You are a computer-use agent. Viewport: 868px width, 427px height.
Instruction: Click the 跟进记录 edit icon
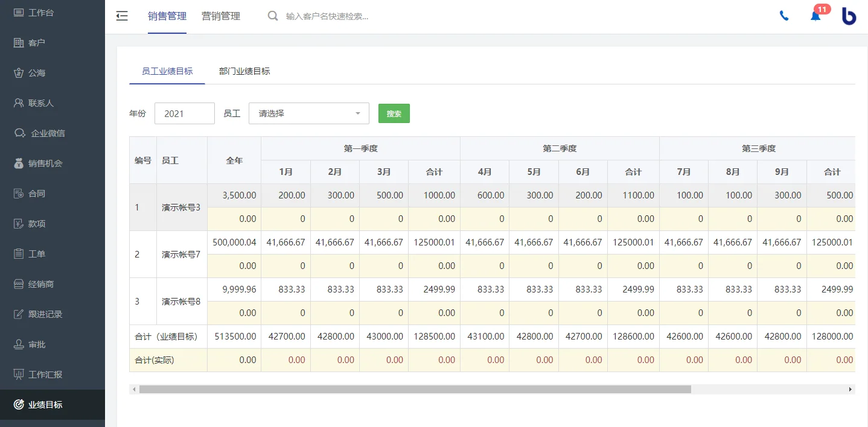click(x=19, y=314)
